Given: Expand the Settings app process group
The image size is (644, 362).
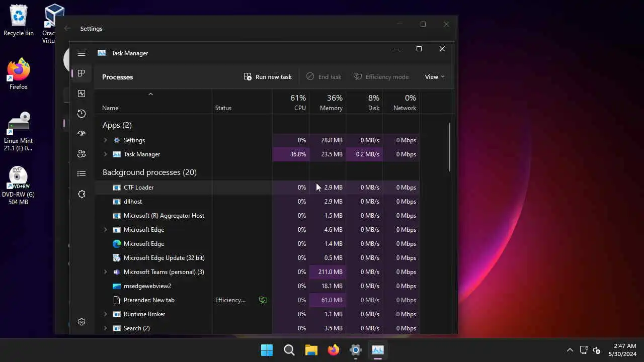Looking at the screenshot, I should click(105, 140).
